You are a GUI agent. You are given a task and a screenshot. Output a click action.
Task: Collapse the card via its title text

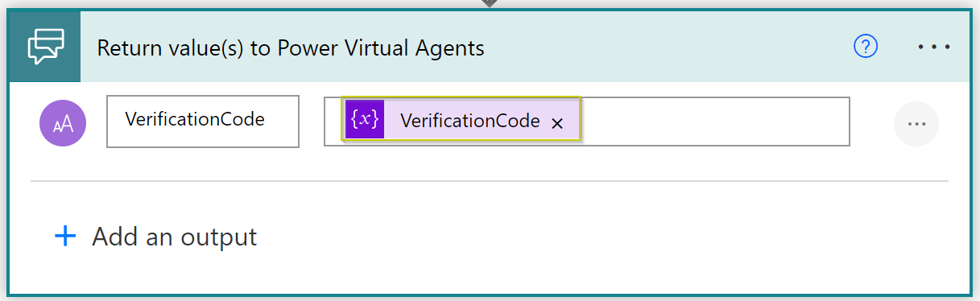pyautogui.click(x=291, y=48)
